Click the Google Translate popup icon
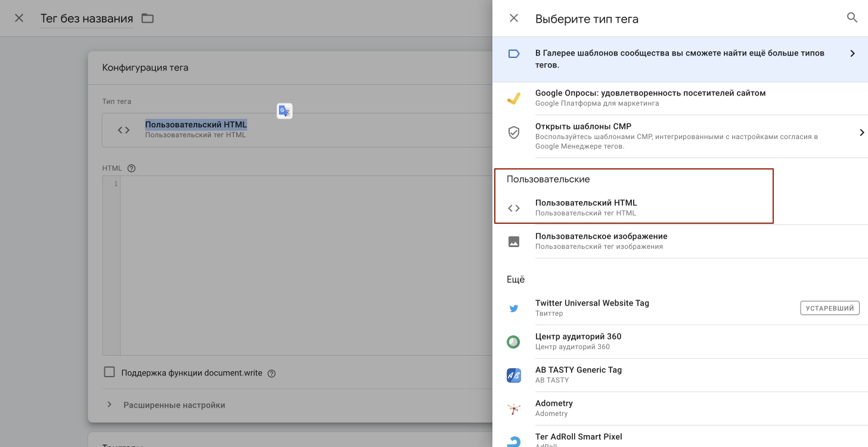 coord(284,111)
